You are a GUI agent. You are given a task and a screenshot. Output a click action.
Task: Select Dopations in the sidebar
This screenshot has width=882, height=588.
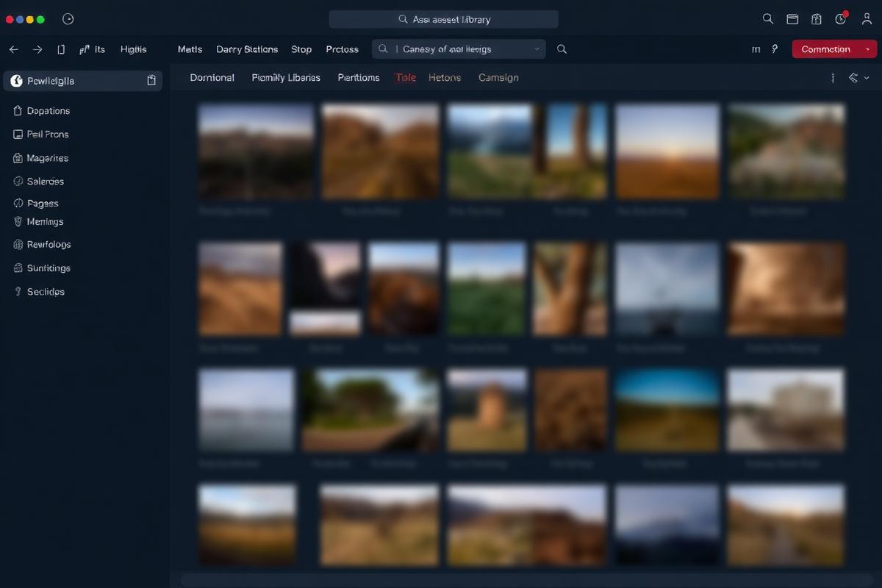49,111
